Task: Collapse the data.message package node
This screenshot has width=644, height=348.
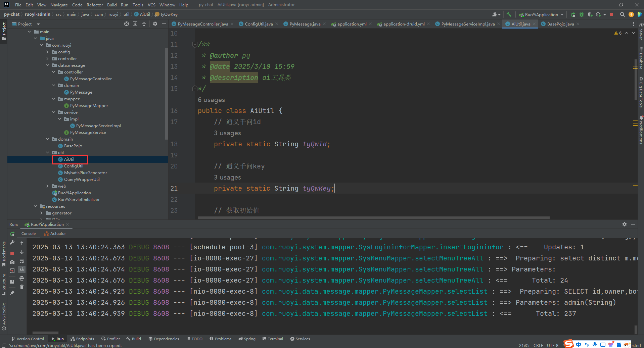Action: tap(48, 65)
